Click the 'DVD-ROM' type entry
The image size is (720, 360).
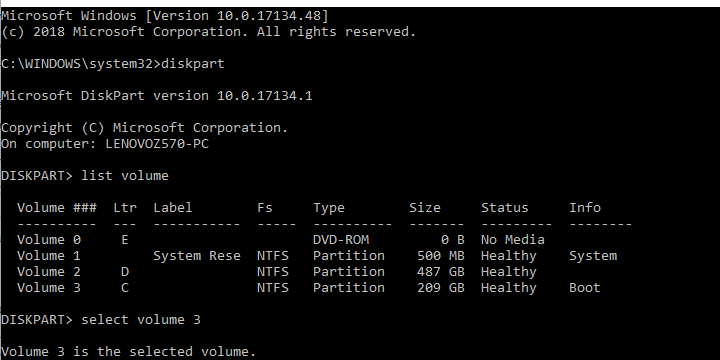tap(341, 240)
